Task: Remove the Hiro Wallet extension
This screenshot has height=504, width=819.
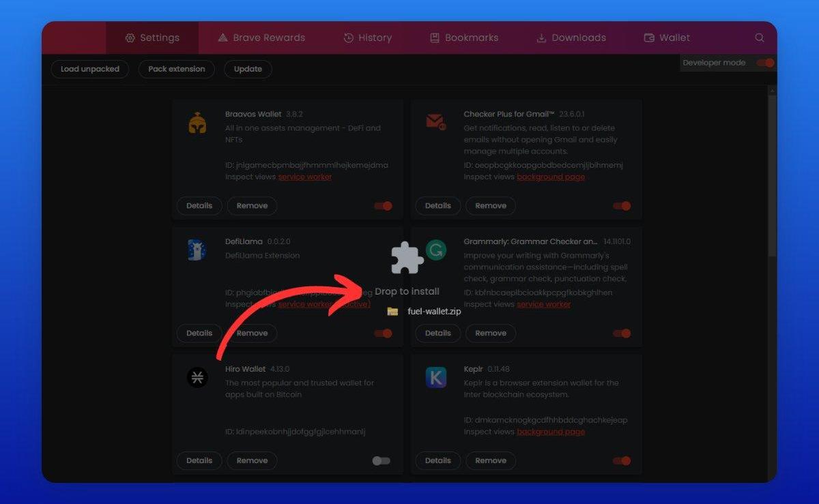Action: [x=253, y=461]
